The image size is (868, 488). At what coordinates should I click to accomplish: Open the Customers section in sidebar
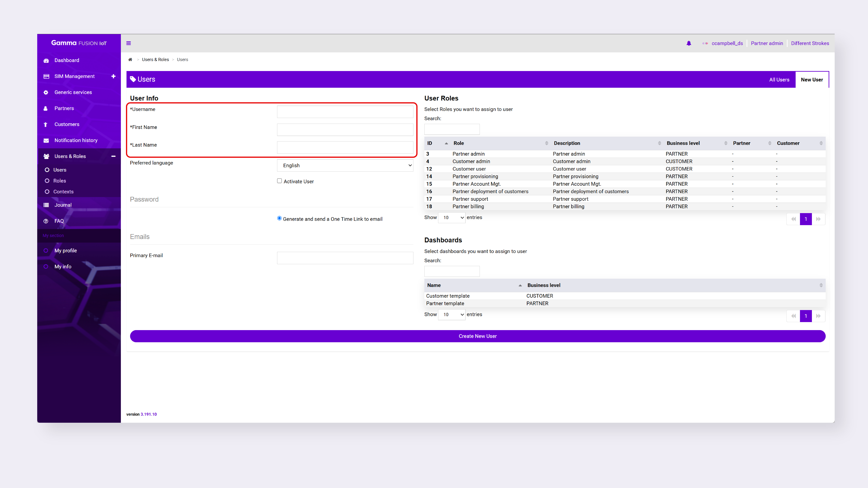[67, 124]
